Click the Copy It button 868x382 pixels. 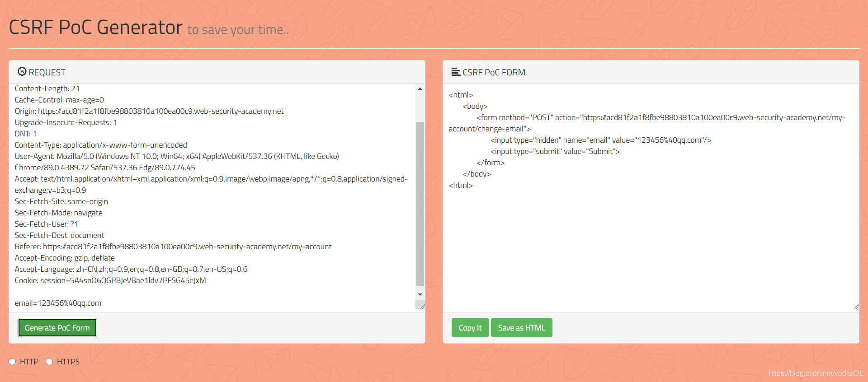pyautogui.click(x=470, y=328)
